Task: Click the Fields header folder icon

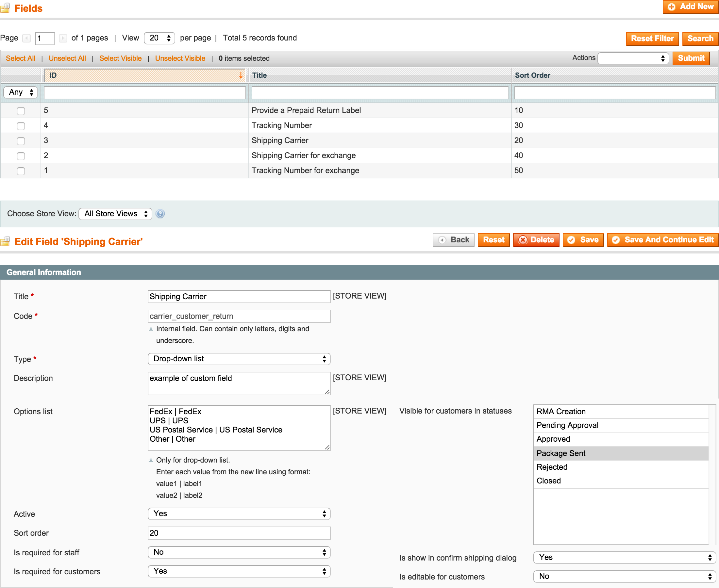Action: click(5, 8)
